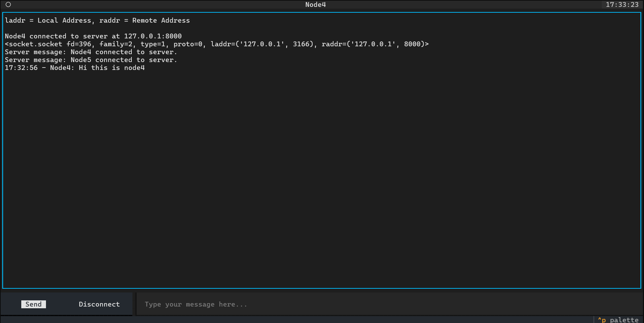Focus the 'Type your message here...' input

[x=389, y=304]
